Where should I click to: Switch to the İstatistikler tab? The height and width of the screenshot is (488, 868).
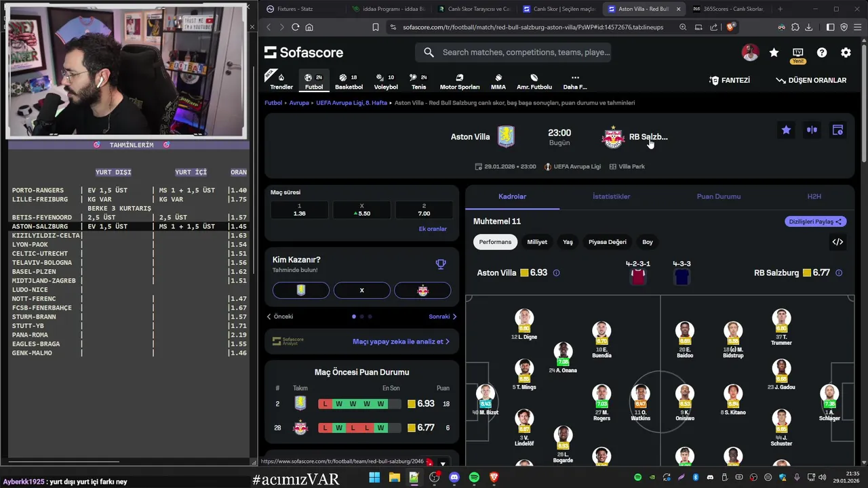coord(612,197)
